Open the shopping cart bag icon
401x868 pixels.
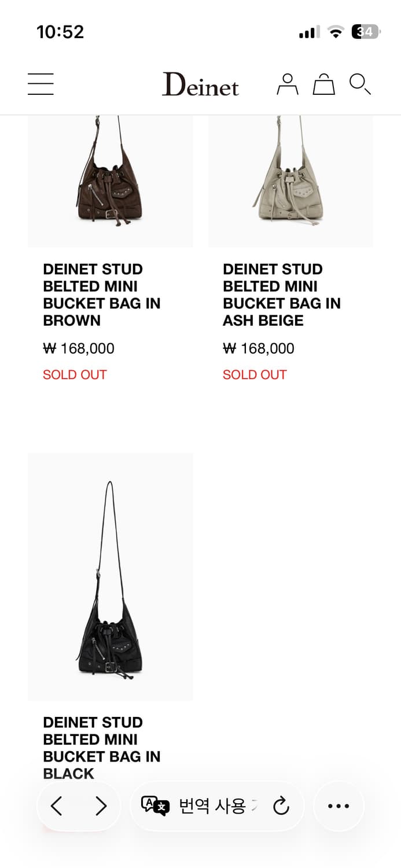tap(324, 84)
